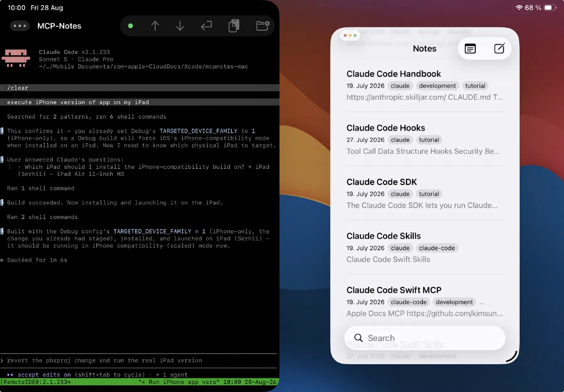
Task: Expand the 'Ran 2 shell commands' line
Action: coord(42,217)
